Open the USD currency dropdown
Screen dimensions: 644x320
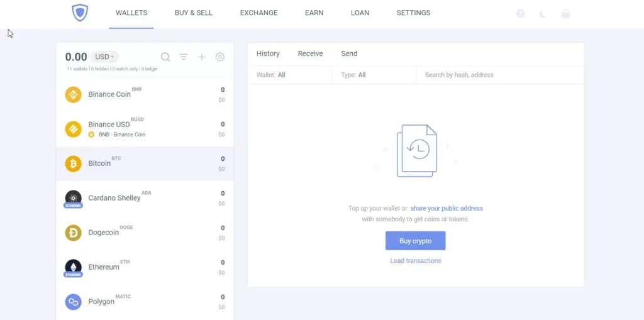pos(105,57)
